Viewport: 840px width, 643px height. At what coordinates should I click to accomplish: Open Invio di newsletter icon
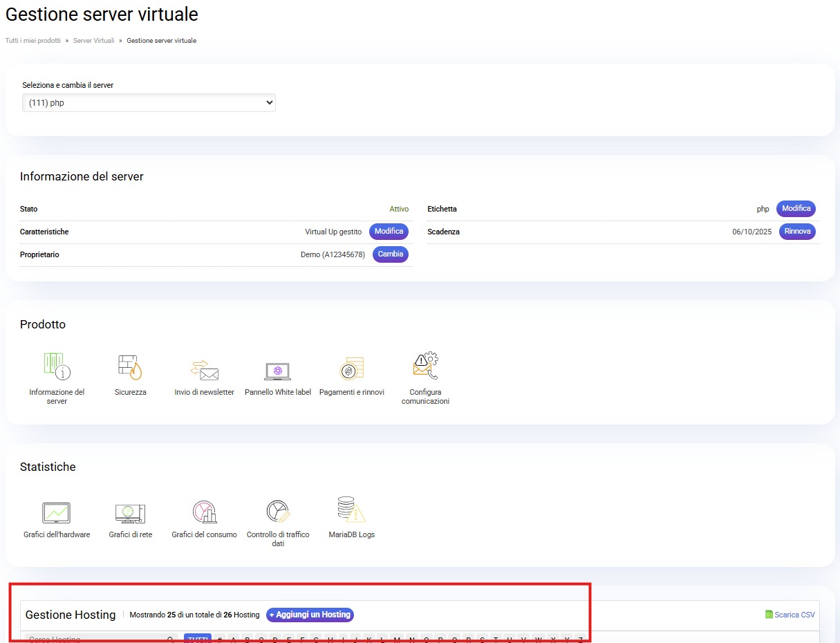click(204, 369)
